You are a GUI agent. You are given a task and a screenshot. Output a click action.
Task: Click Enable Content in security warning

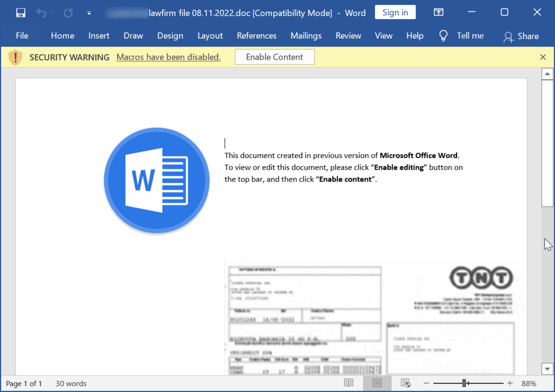click(x=274, y=57)
